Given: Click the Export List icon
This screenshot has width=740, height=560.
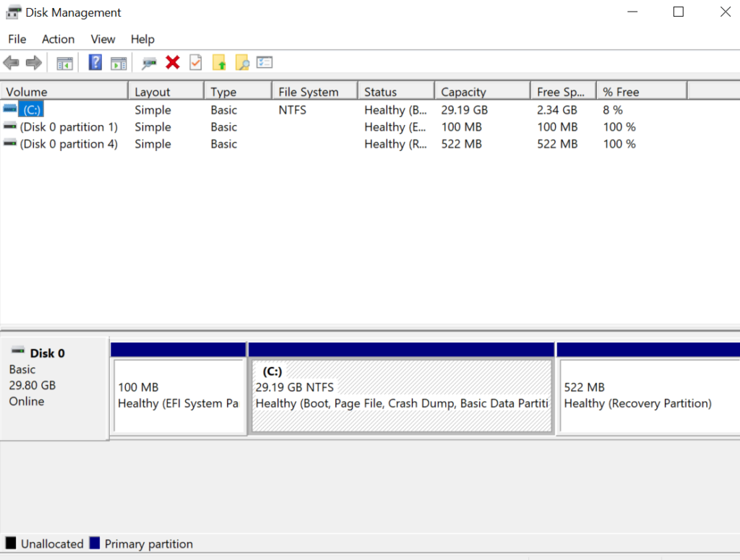Looking at the screenshot, I should (264, 62).
